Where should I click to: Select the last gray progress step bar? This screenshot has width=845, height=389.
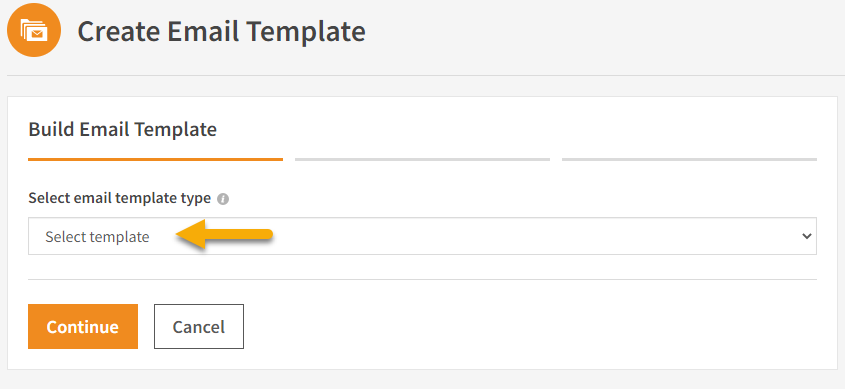point(689,159)
